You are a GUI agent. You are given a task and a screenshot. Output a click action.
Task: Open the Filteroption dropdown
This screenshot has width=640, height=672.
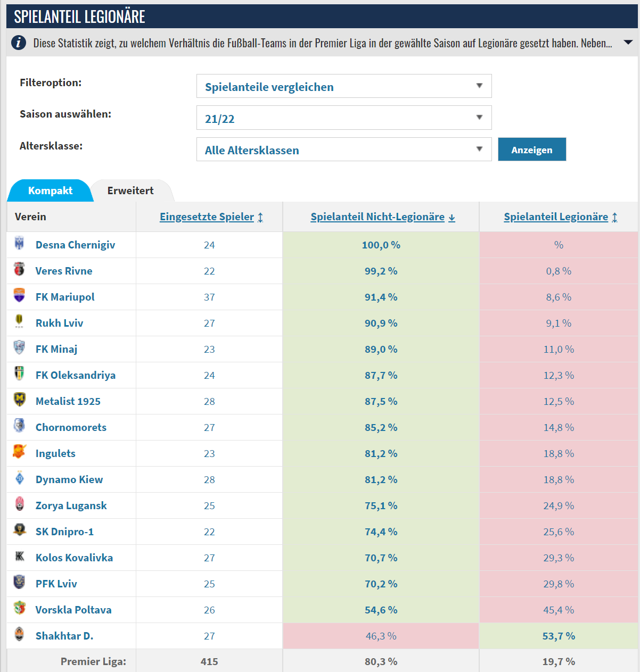pos(344,86)
